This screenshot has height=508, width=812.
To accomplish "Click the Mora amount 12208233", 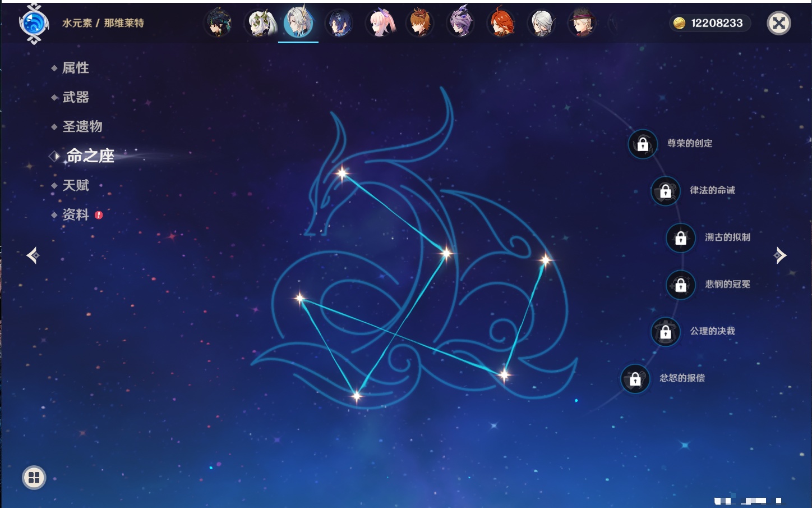I will point(717,23).
